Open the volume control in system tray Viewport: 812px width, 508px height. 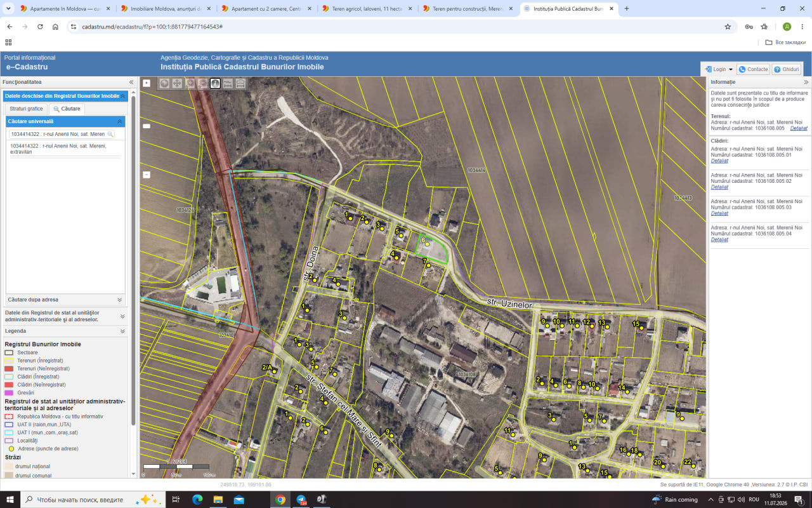click(x=742, y=500)
